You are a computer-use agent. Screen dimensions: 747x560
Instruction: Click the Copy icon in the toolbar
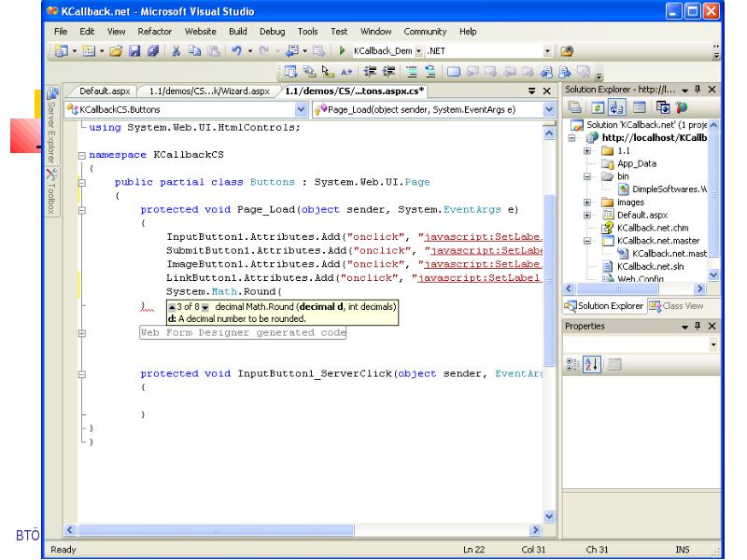(x=194, y=51)
